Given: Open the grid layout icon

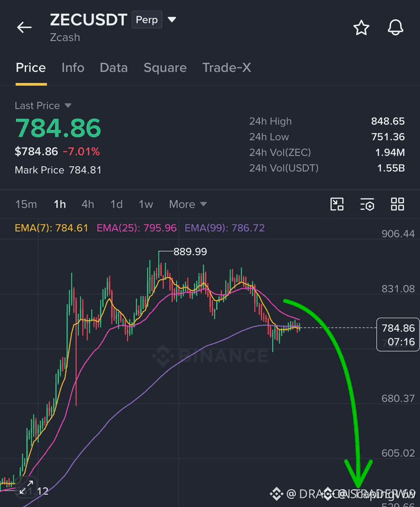Looking at the screenshot, I should (x=397, y=204).
